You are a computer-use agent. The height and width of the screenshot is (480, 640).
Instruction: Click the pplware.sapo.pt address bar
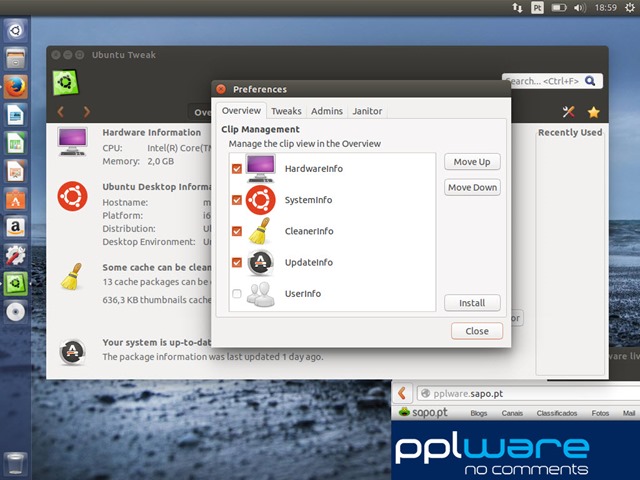[528, 393]
